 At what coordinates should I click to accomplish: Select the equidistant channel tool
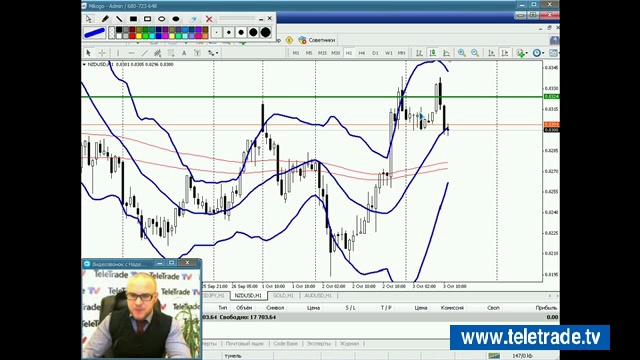pyautogui.click(x=158, y=53)
